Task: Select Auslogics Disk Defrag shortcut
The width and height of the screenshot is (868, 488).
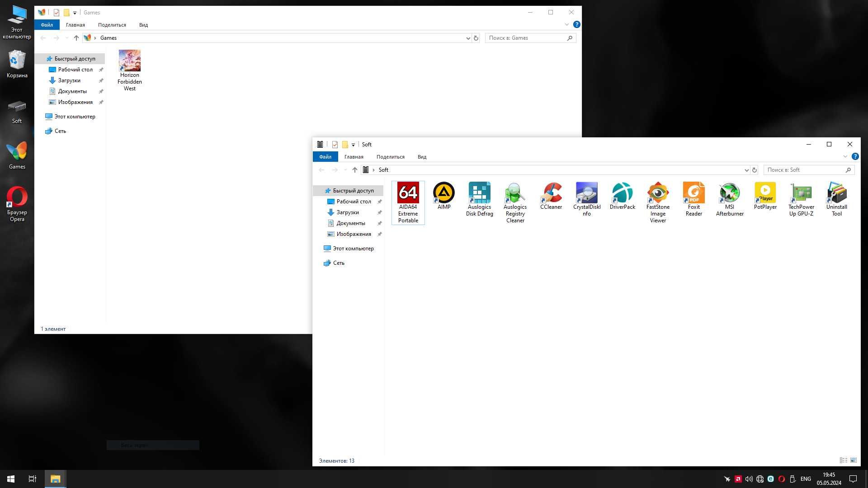Action: pyautogui.click(x=479, y=199)
